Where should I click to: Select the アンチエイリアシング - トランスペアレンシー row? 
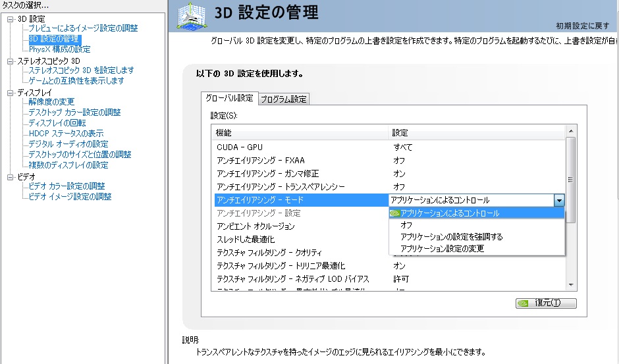(x=390, y=187)
